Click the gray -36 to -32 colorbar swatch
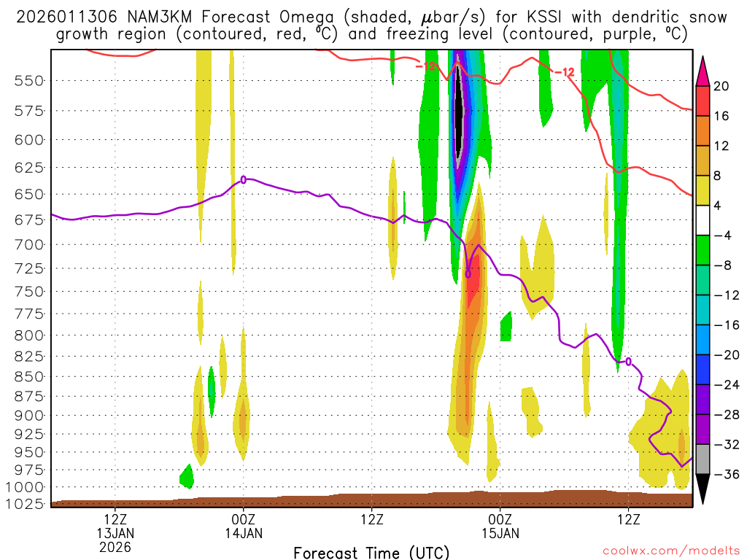This screenshot has height=560, width=747. tap(703, 459)
